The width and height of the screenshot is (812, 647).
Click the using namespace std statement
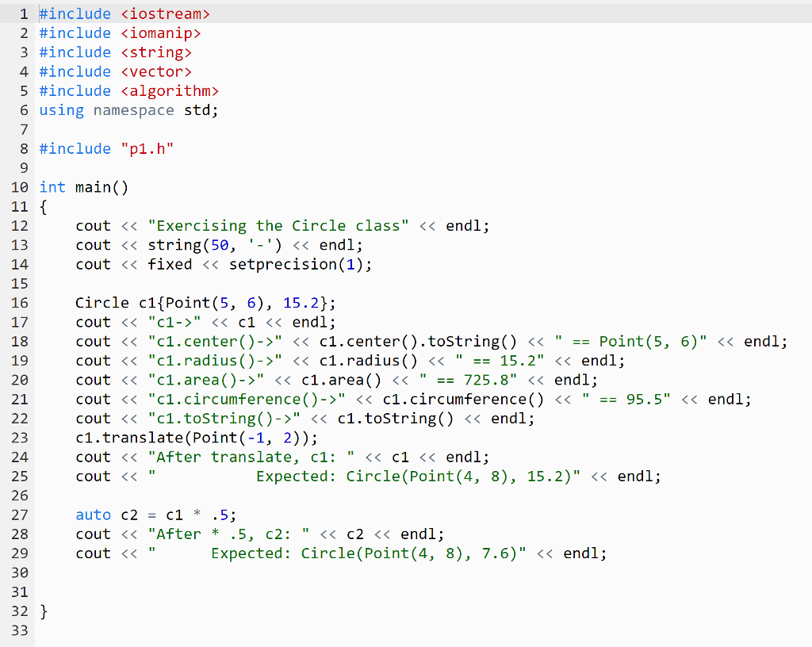[x=127, y=109]
